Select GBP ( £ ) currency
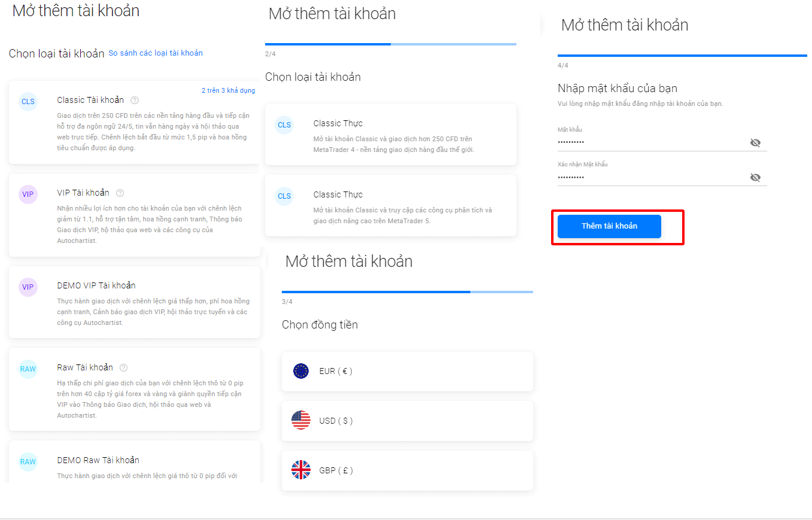 coord(407,470)
